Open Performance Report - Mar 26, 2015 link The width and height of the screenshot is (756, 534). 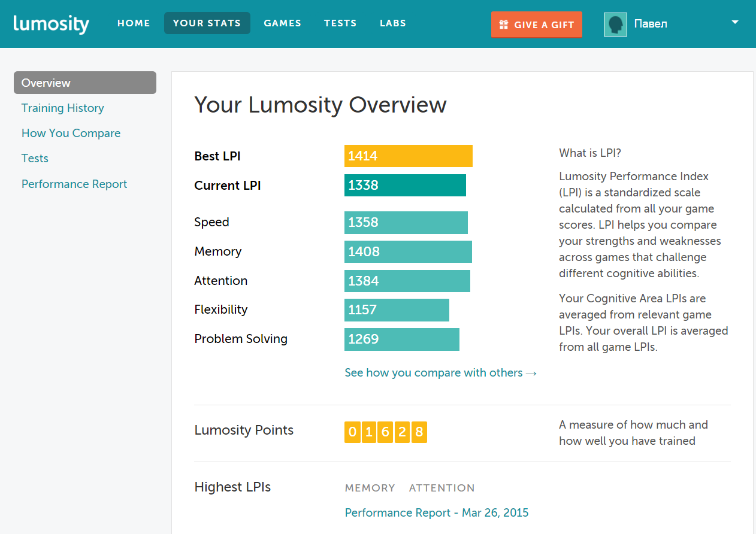pos(437,512)
